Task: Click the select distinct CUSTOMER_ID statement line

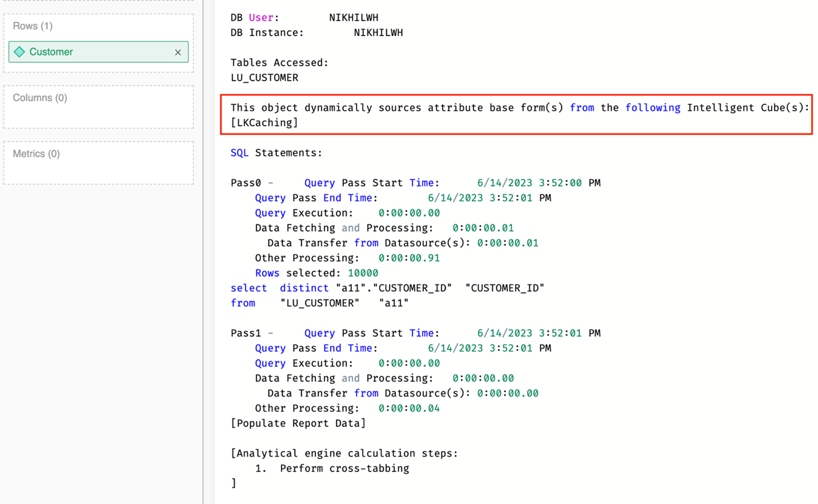Action: point(387,288)
